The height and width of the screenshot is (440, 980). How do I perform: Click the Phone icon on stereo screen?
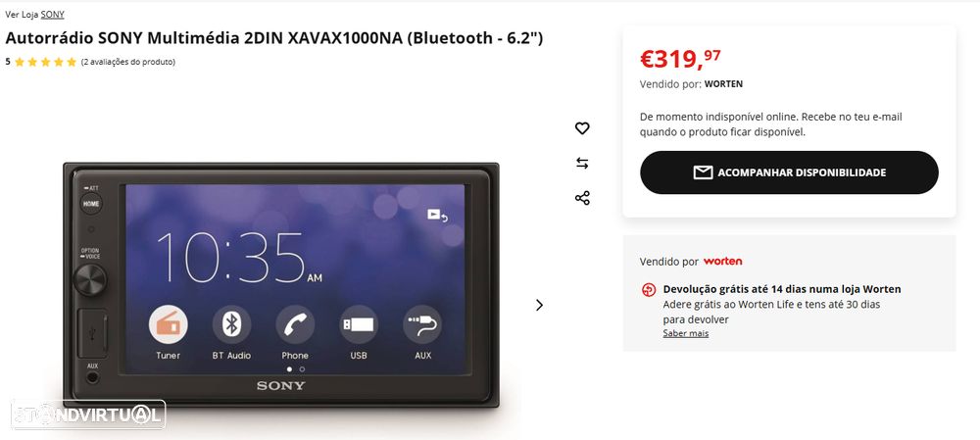[295, 324]
